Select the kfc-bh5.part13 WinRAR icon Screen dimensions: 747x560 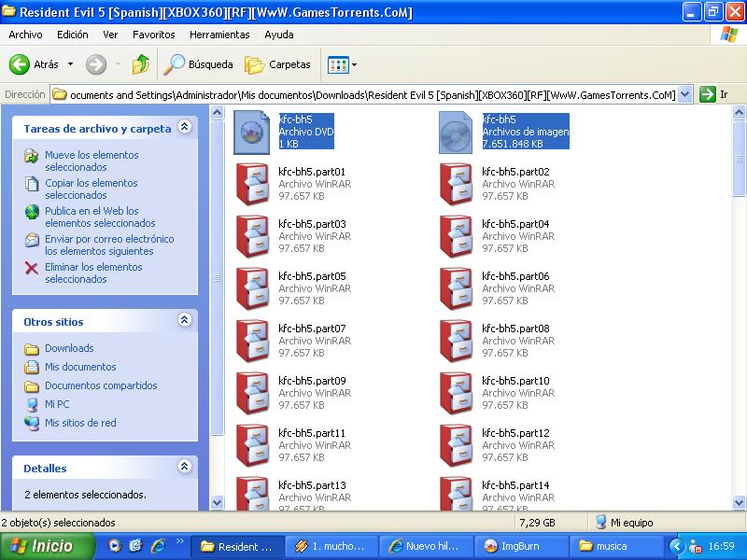pos(252,494)
